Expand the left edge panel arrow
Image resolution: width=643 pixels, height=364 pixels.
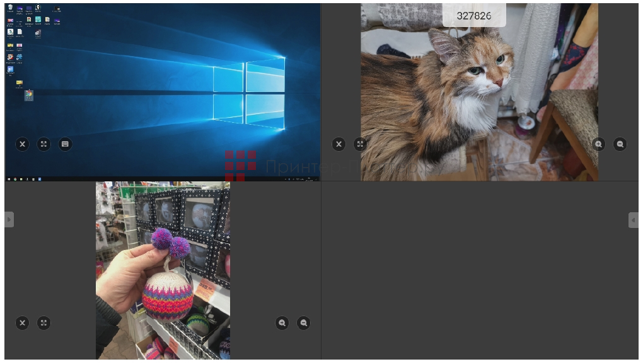[8, 220]
